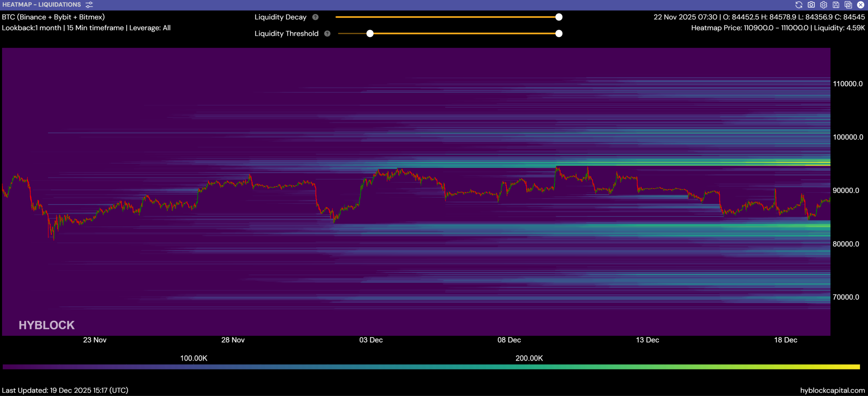Viewport: 868px width, 396px height.
Task: Click the 03 Dec date axis label
Action: (371, 340)
